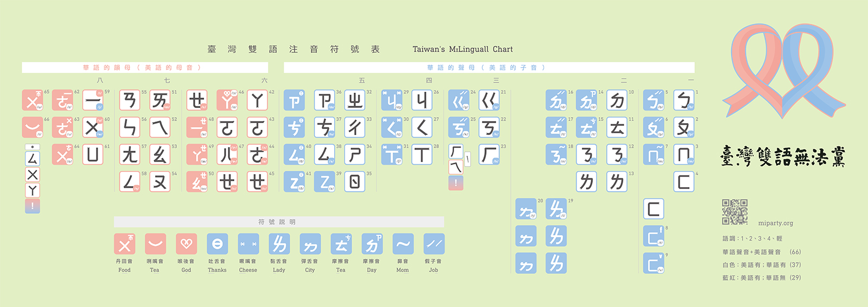Click the pink ㄨ tile numbered 65
Screen dimensions: 868x307
pyautogui.click(x=33, y=100)
